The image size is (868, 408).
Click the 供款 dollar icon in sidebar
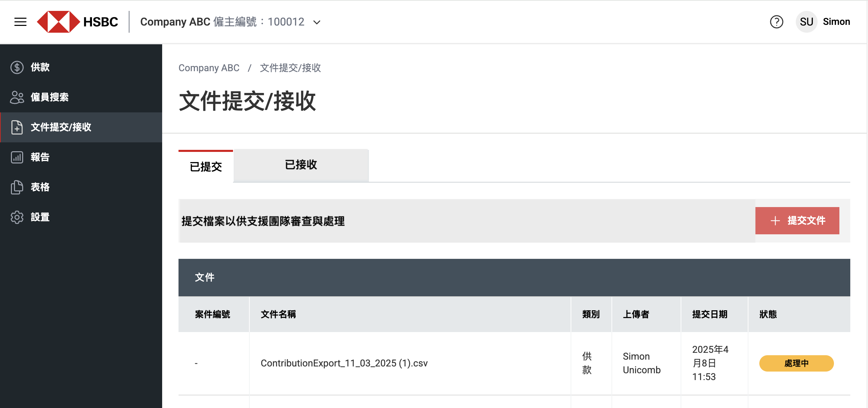[x=17, y=67]
